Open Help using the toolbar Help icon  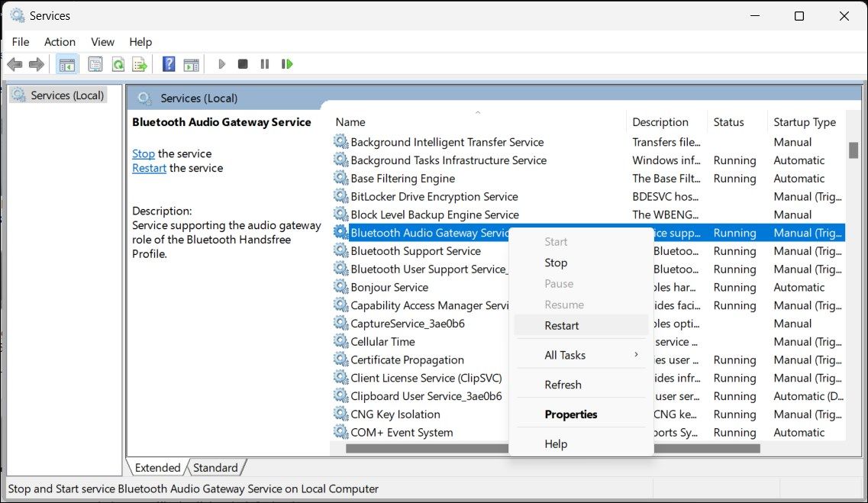pyautogui.click(x=168, y=64)
